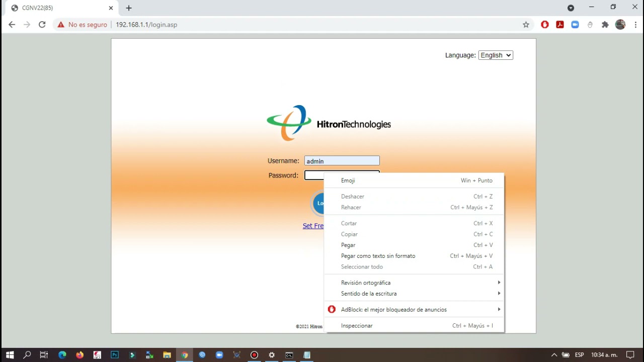Open the Zoom extension in the toolbar

575,25
